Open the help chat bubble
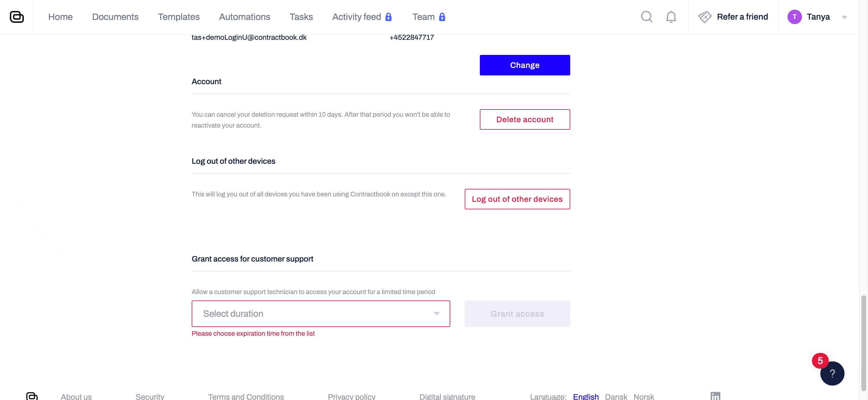The height and width of the screenshot is (400, 868). [832, 373]
